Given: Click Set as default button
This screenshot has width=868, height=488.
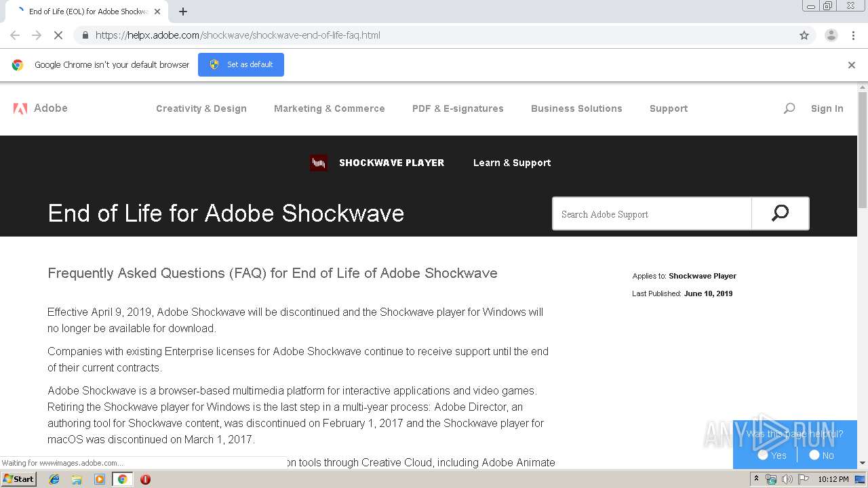Looking at the screenshot, I should [241, 65].
